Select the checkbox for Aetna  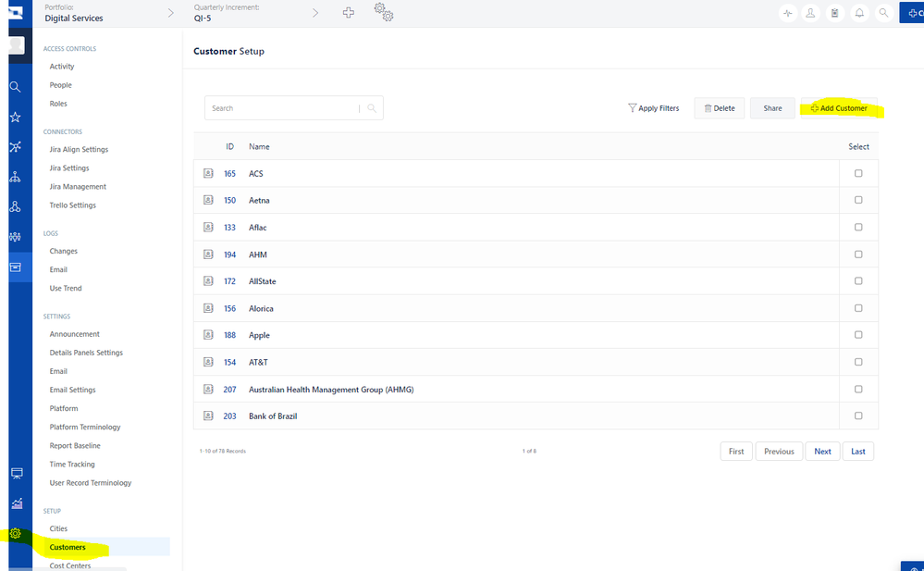click(x=858, y=200)
